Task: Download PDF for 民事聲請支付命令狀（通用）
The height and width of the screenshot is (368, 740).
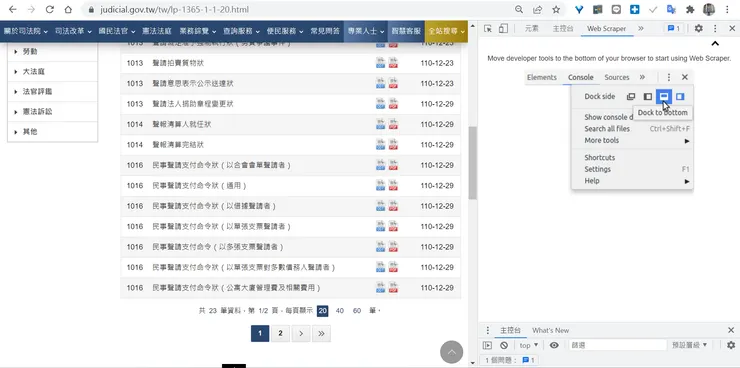Action: point(393,185)
